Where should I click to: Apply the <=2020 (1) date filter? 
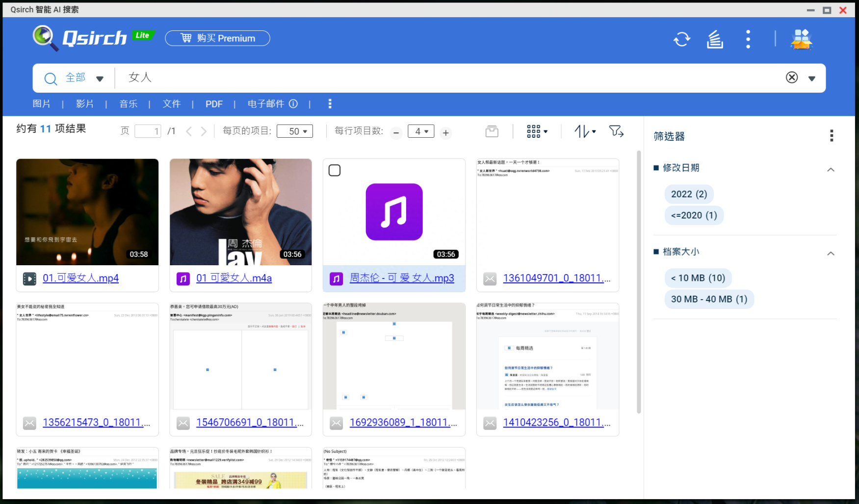click(694, 215)
